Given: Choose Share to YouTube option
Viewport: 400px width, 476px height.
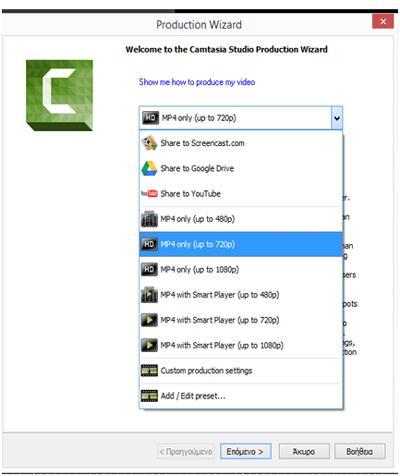Looking at the screenshot, I should (241, 193).
